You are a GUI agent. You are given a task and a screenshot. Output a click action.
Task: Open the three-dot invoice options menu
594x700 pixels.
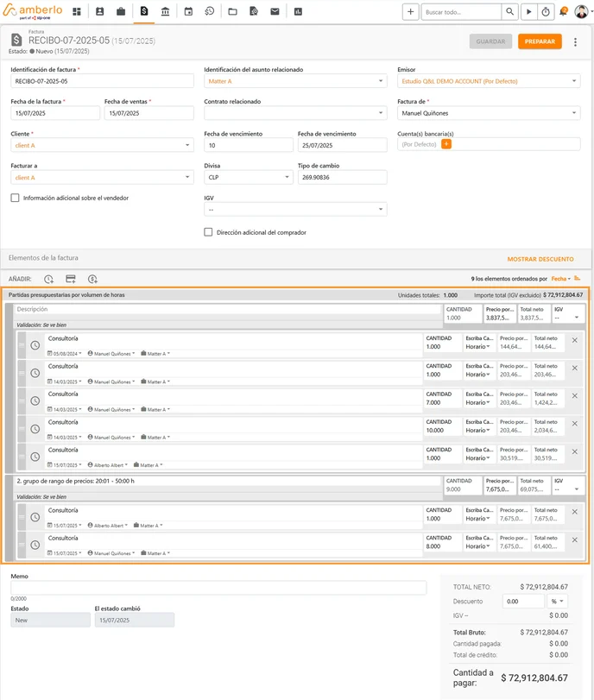click(575, 42)
